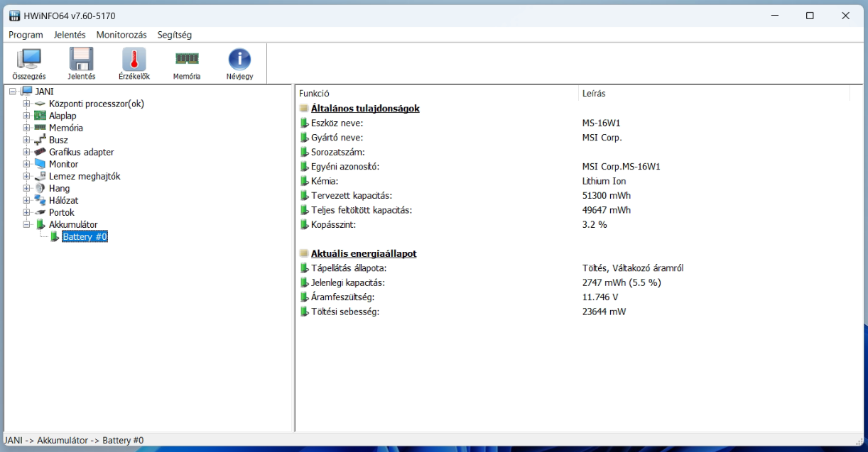Select Battery #0 in the tree
Viewport: 868px width, 452px height.
tap(85, 236)
